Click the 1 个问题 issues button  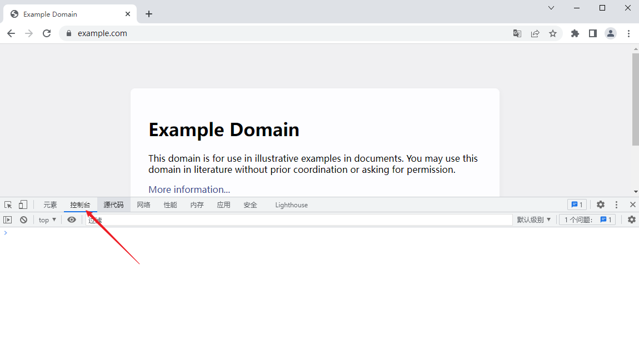(587, 220)
